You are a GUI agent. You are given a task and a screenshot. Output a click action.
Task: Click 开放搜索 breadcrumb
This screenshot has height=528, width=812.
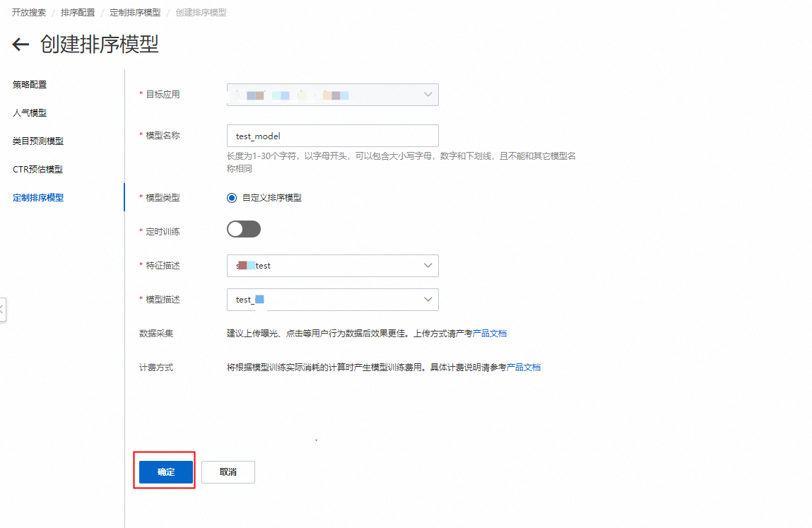[x=29, y=13]
